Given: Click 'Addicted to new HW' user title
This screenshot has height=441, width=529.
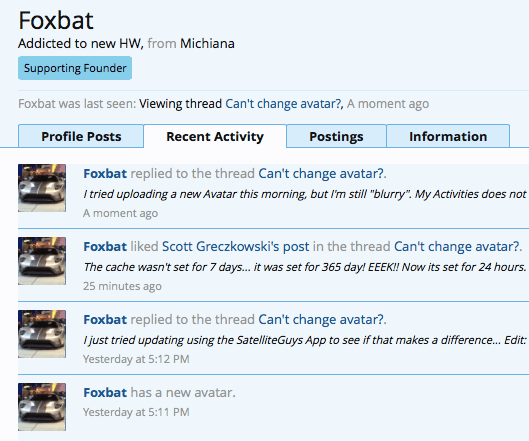Looking at the screenshot, I should point(81,44).
